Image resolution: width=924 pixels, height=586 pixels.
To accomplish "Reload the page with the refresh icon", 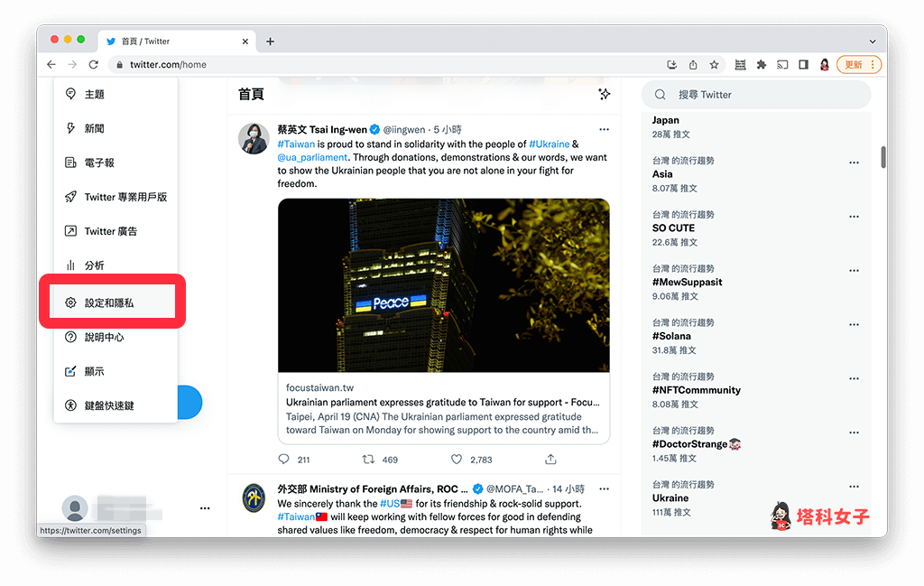I will pos(93,64).
